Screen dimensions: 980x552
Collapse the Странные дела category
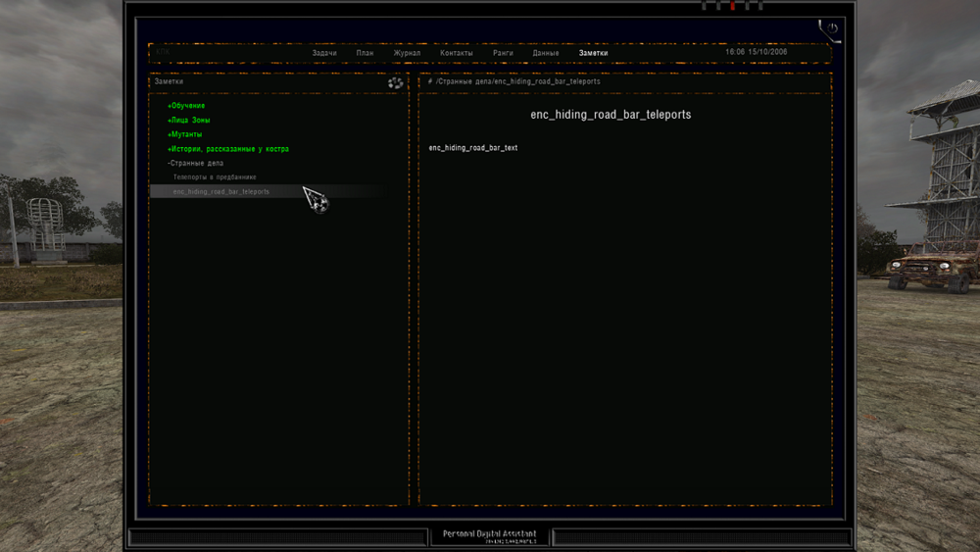[x=196, y=163]
